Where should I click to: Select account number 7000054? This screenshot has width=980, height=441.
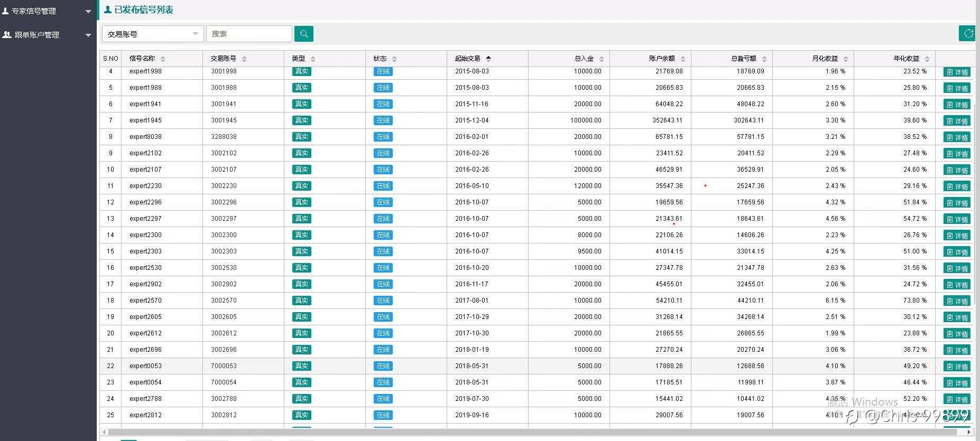click(224, 382)
